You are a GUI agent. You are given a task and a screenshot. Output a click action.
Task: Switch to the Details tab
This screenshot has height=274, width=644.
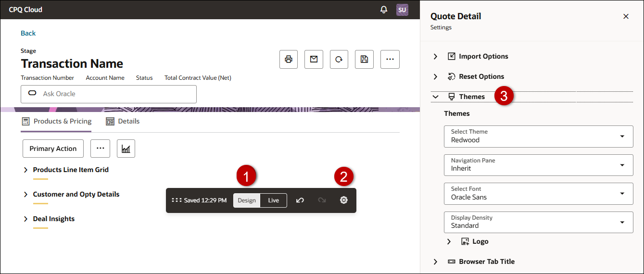coord(123,121)
